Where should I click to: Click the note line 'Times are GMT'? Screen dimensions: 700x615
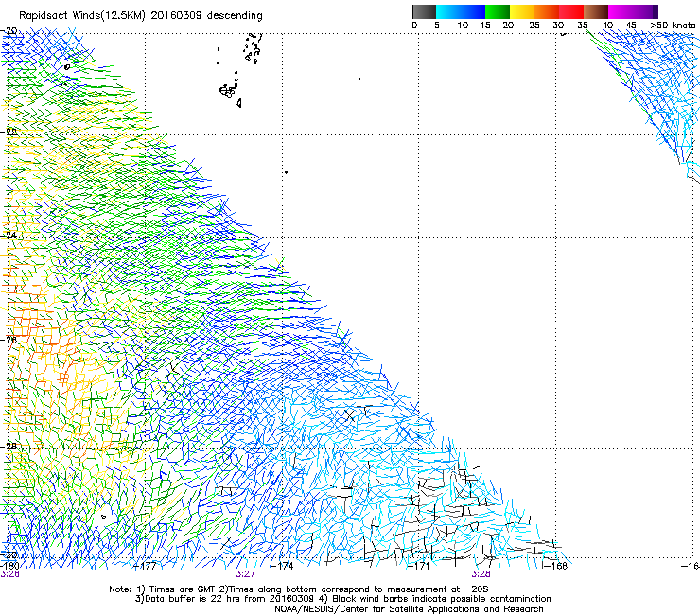pyautogui.click(x=184, y=589)
